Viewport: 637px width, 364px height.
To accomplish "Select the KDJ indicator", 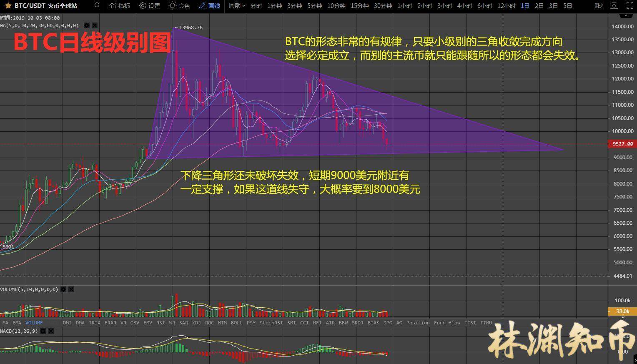I will click(196, 323).
